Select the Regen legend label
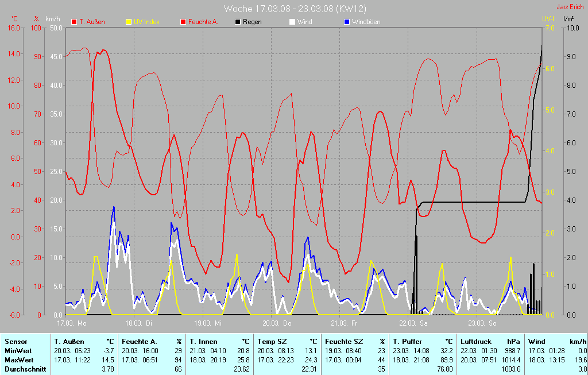The height and width of the screenshot is (375, 588). [252, 22]
